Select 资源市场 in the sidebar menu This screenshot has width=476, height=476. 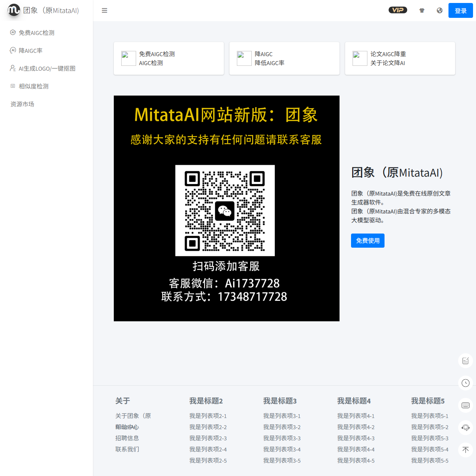(x=22, y=104)
